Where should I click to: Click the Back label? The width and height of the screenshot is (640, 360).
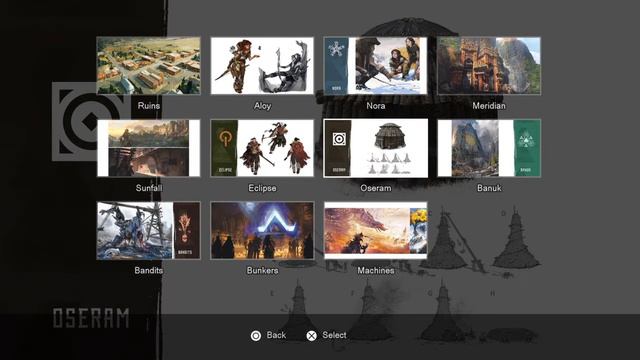276,335
